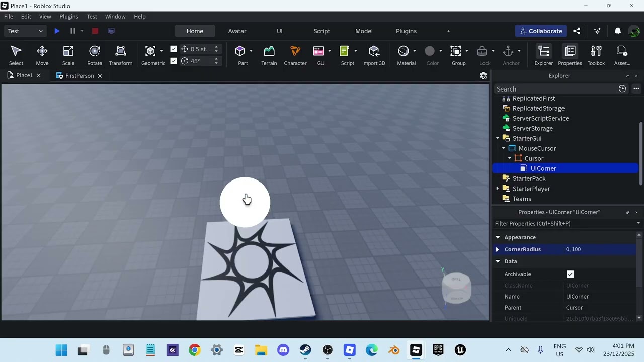
Task: Click the Explorer search history icon
Action: pos(622,89)
